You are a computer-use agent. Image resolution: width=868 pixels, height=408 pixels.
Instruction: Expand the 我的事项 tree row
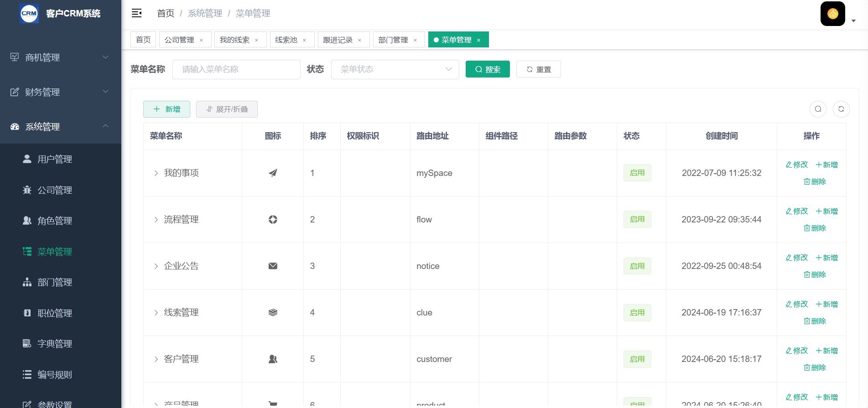(156, 173)
